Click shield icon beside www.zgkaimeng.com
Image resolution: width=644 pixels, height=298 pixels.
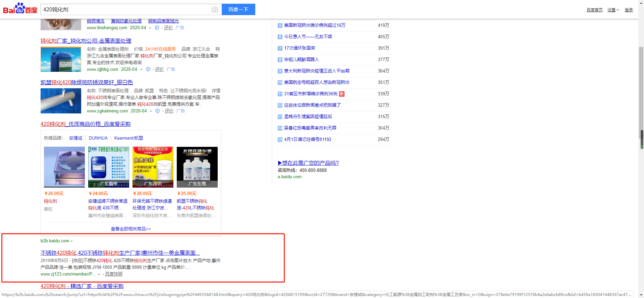click(158, 111)
